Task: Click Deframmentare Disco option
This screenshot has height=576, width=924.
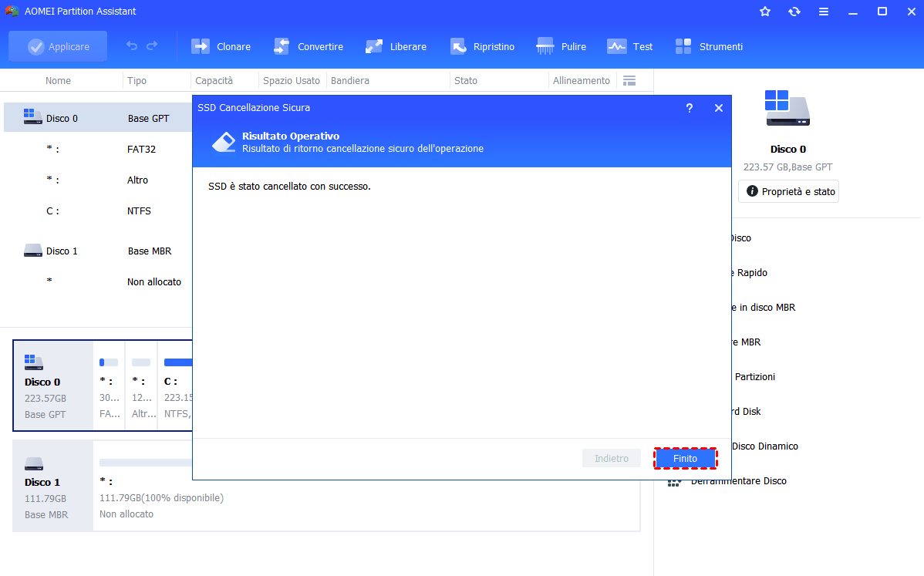Action: (x=738, y=481)
